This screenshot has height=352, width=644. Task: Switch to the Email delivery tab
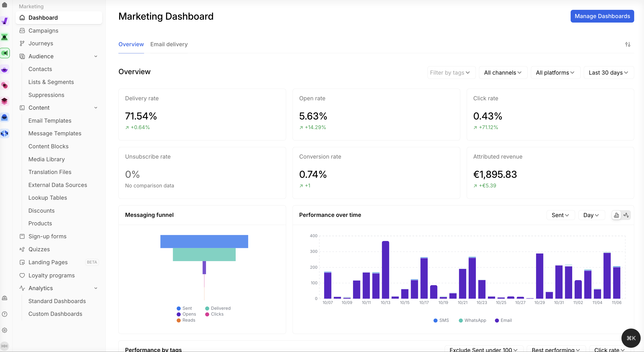[x=169, y=44]
